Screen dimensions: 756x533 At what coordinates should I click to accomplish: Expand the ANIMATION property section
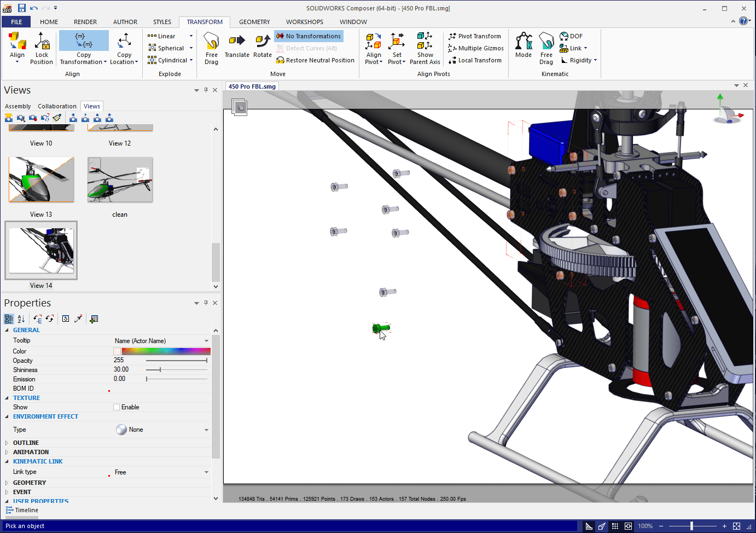[7, 452]
